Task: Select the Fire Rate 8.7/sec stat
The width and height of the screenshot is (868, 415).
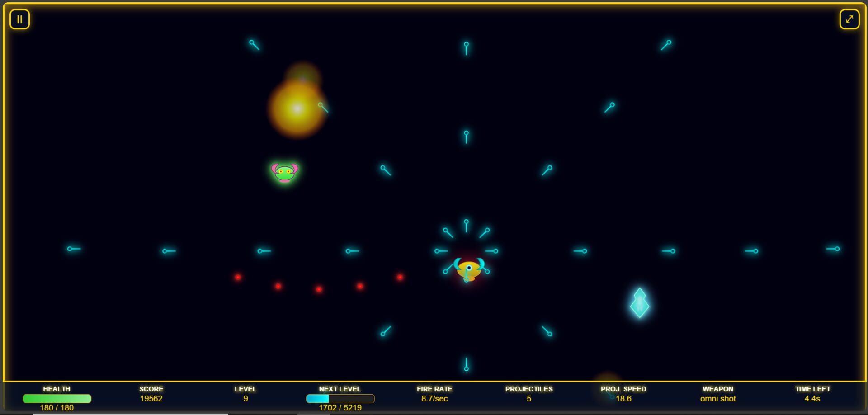Action: pyautogui.click(x=434, y=399)
